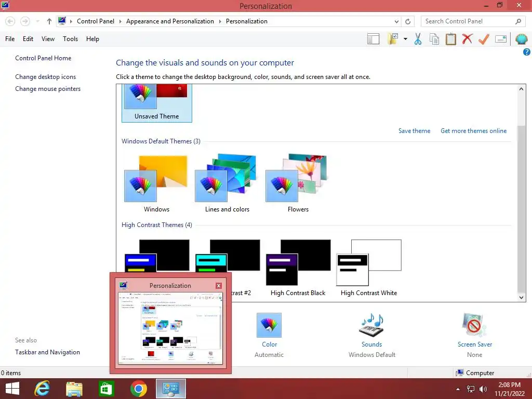Click the orange checkmark Properties icon
This screenshot has width=532, height=399.
point(484,39)
